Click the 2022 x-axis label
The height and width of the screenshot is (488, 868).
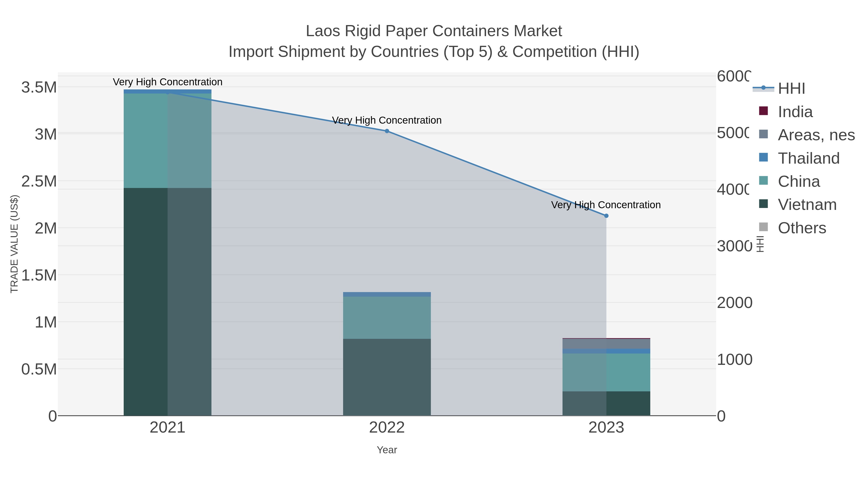coord(387,428)
